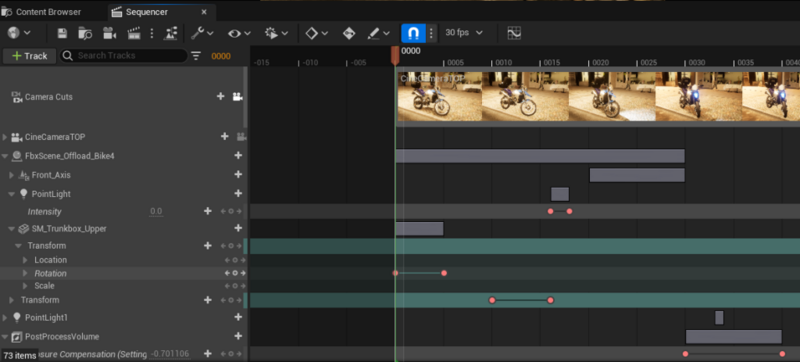Click the green plus Track button
The height and width of the screenshot is (362, 800).
[30, 56]
